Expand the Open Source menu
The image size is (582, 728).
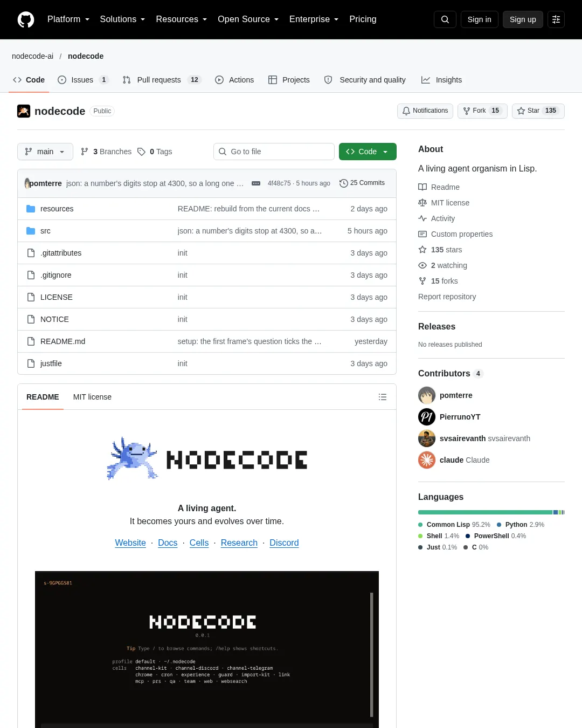pos(248,19)
